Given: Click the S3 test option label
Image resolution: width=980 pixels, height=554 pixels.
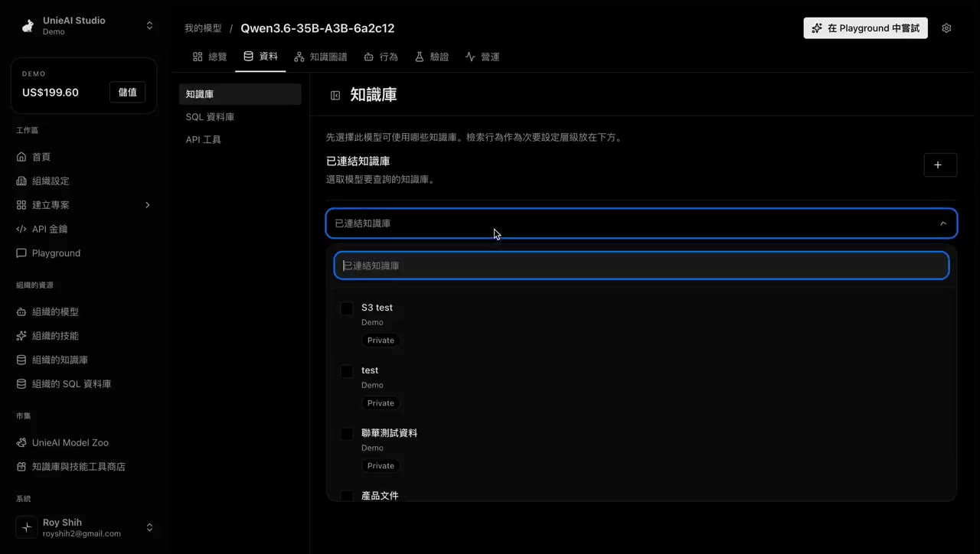Looking at the screenshot, I should point(377,308).
